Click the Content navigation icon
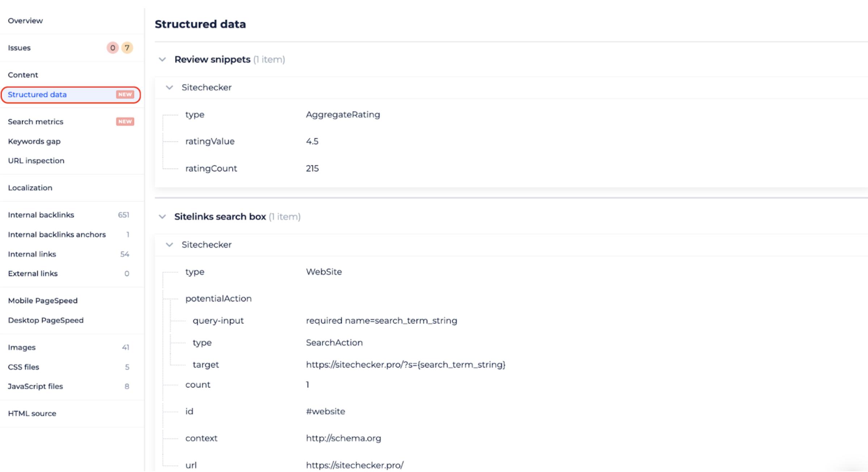The height and width of the screenshot is (472, 868). click(x=22, y=74)
